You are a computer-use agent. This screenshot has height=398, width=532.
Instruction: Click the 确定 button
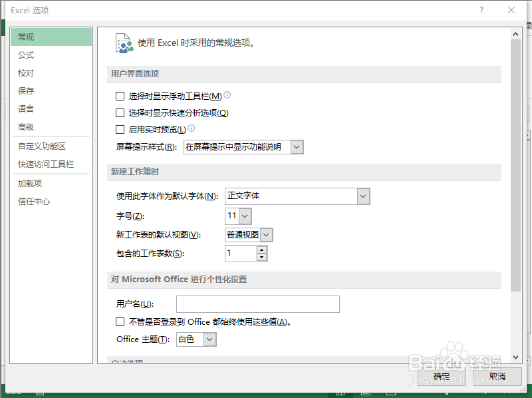442,376
